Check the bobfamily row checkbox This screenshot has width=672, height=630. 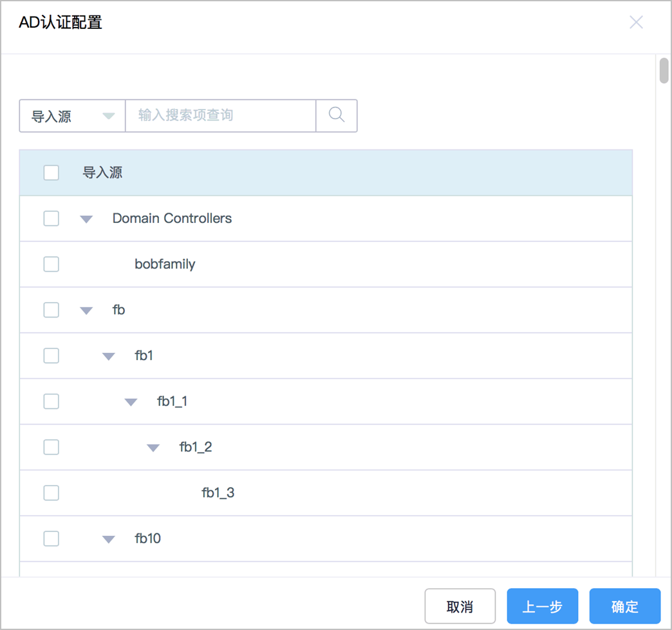tap(51, 264)
